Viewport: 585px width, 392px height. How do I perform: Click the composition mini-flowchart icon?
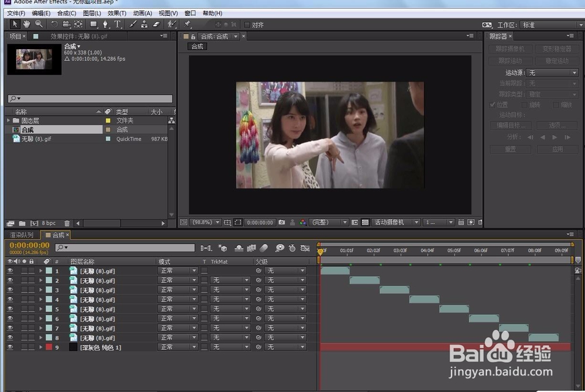(x=206, y=248)
